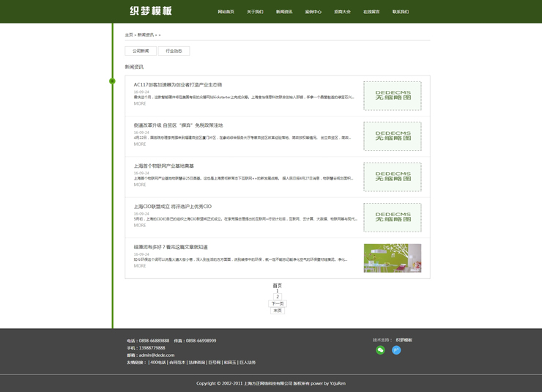Click MORE under the 上海CIO联盟成立 article

(x=139, y=225)
